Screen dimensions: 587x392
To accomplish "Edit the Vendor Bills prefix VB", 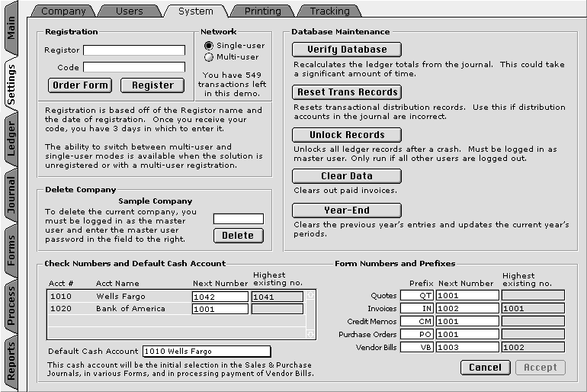I will tap(417, 348).
